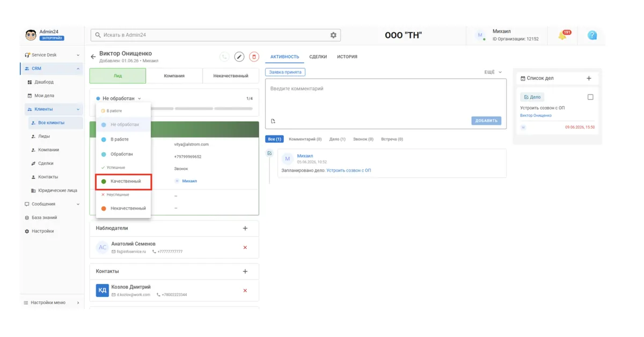Remove observer Анатолий Семенов
This screenshot has width=644, height=337.
245,247
